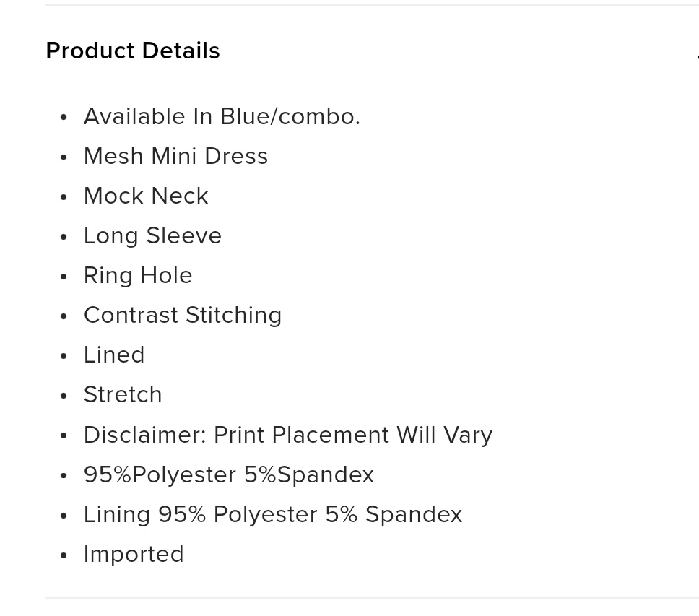Viewport: 699px width, 616px height.
Task: Click the bullet point before 'Imported'
Action: [64, 555]
